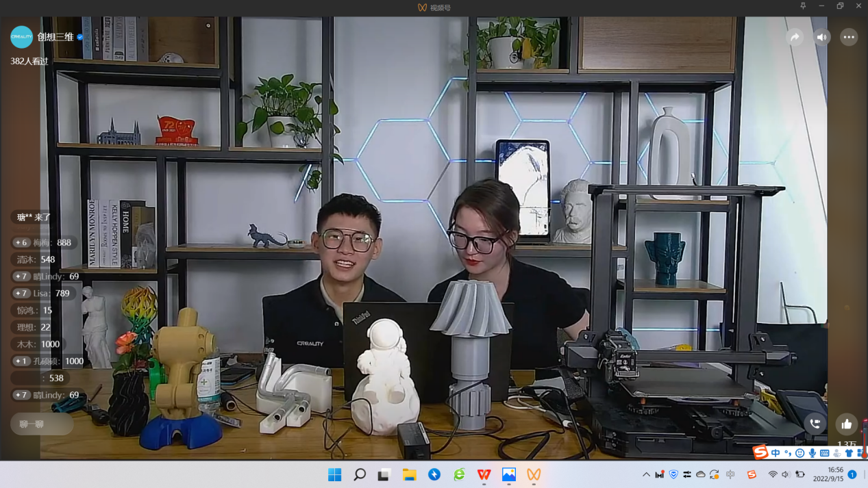Viewport: 868px width, 488px height.
Task: Activate Sogou voice input microphone
Action: (x=812, y=453)
